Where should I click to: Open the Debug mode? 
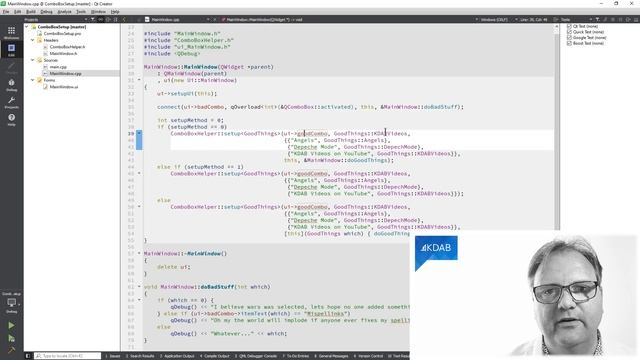click(x=11, y=85)
